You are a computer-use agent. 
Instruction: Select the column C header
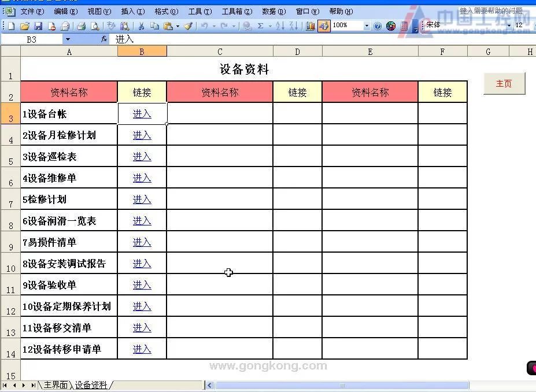click(220, 51)
